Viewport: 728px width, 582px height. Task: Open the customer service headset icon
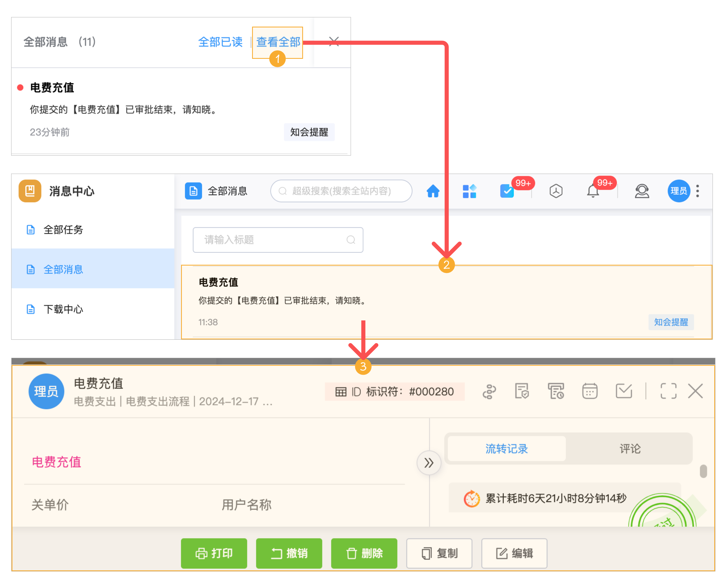(x=642, y=191)
